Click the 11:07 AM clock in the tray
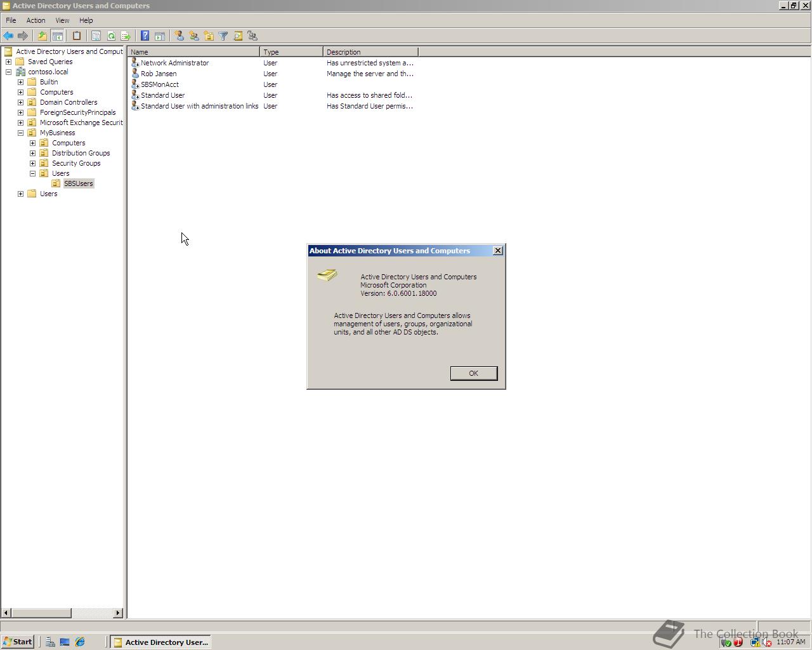This screenshot has width=812, height=650. (x=791, y=642)
